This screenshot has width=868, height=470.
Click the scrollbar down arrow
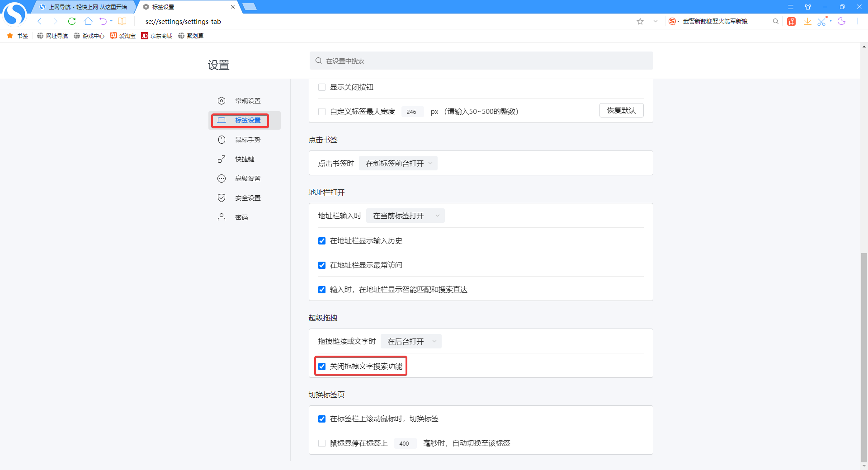864,466
